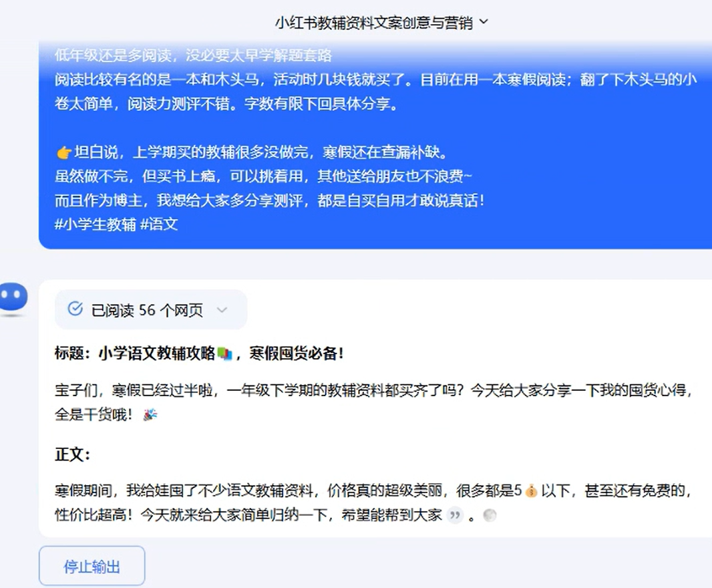Click the hashtag #小学生教辅

tap(96, 225)
